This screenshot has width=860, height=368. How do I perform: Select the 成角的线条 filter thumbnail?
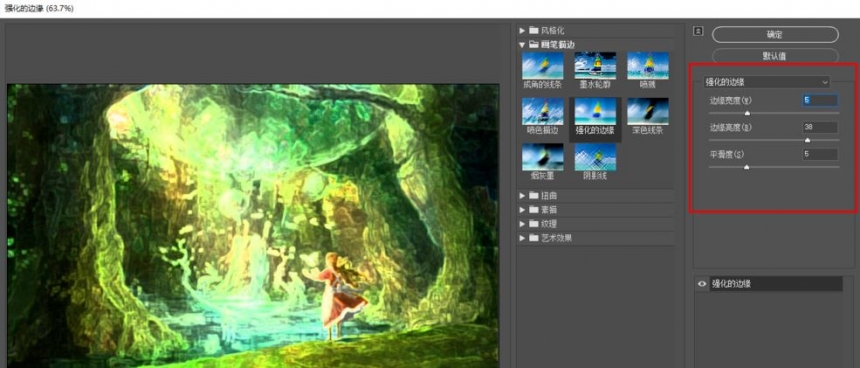pos(543,66)
